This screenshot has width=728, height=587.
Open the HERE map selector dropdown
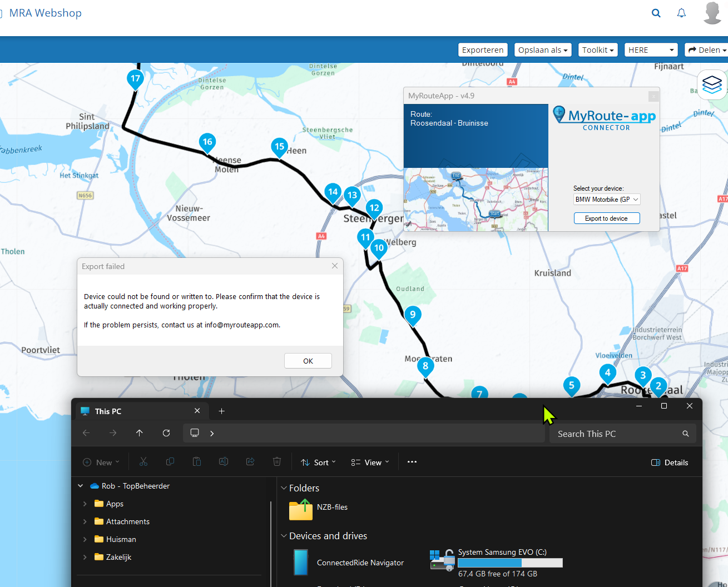click(651, 50)
